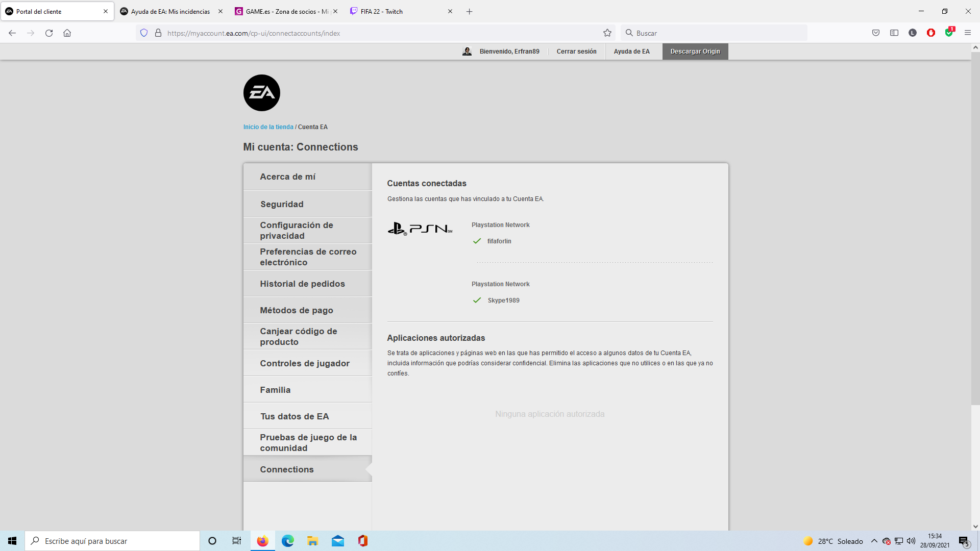Image resolution: width=980 pixels, height=551 pixels.
Task: Switch to Ayuda de EA tab
Action: [170, 11]
